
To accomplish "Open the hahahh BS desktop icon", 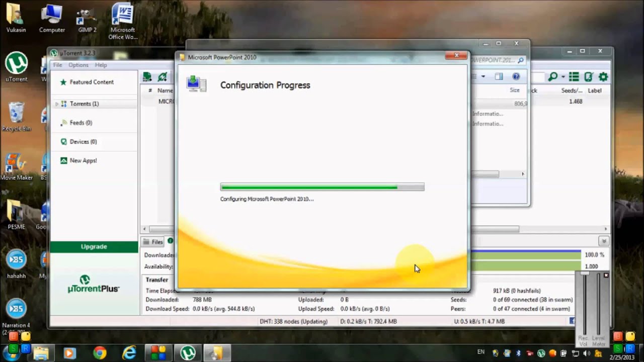I will (x=16, y=264).
